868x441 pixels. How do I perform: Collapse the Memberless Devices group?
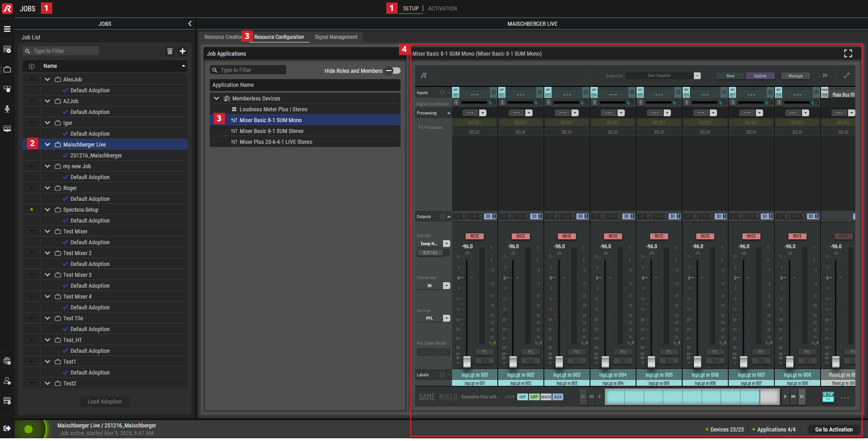(217, 98)
